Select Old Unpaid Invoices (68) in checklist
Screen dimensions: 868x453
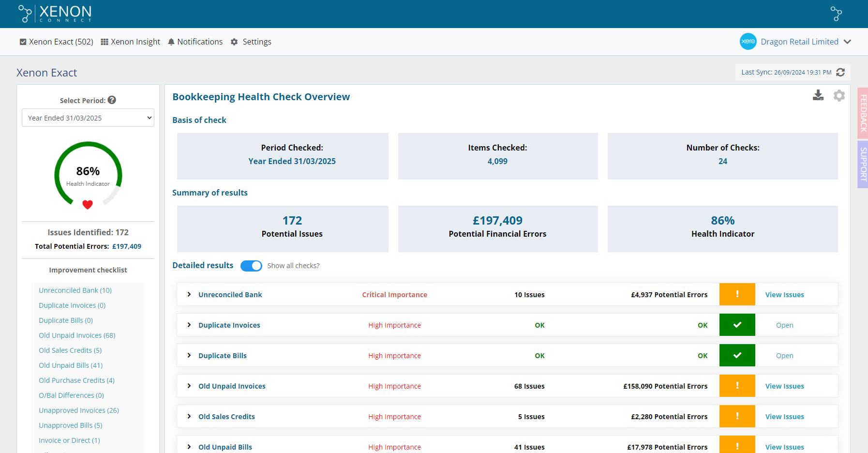(77, 335)
